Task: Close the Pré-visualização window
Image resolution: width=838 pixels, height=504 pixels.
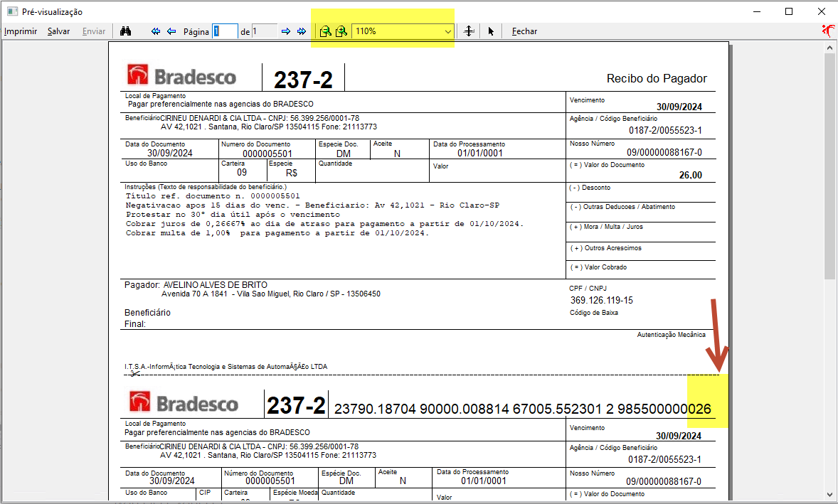Action: 822,11
